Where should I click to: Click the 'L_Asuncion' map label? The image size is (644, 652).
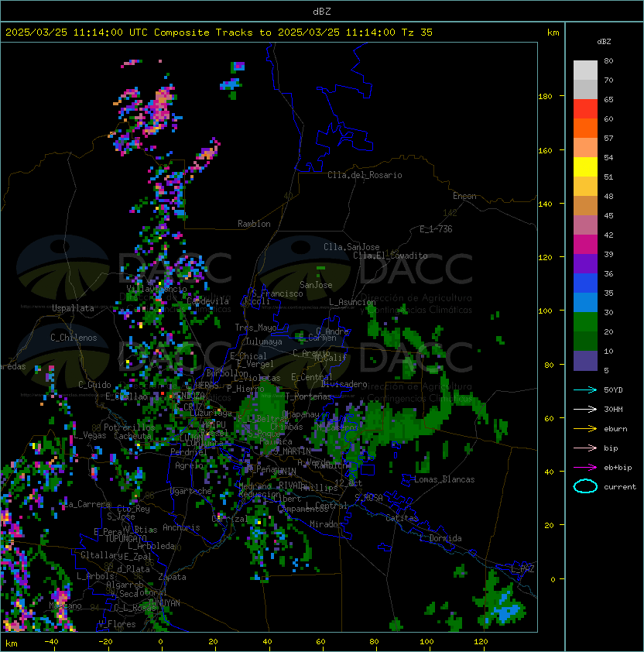point(352,302)
